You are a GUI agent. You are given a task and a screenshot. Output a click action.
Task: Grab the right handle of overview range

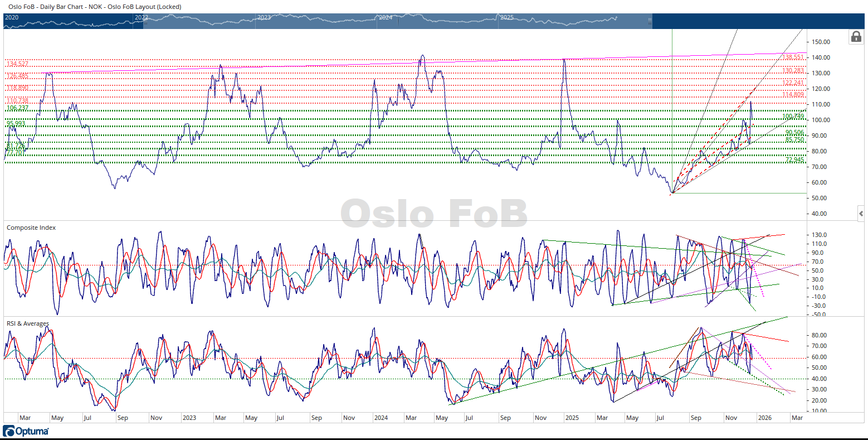[649, 21]
